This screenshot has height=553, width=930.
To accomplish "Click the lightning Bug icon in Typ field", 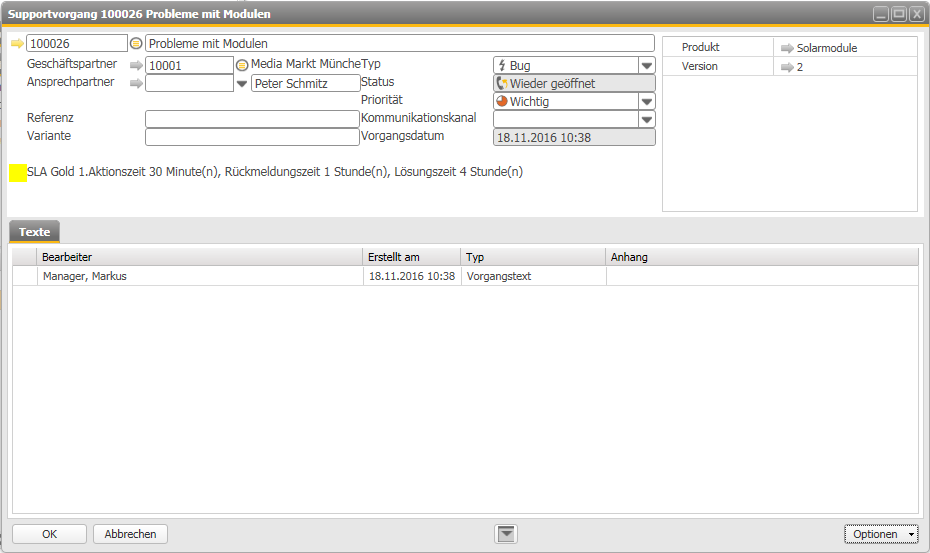I will tap(502, 65).
